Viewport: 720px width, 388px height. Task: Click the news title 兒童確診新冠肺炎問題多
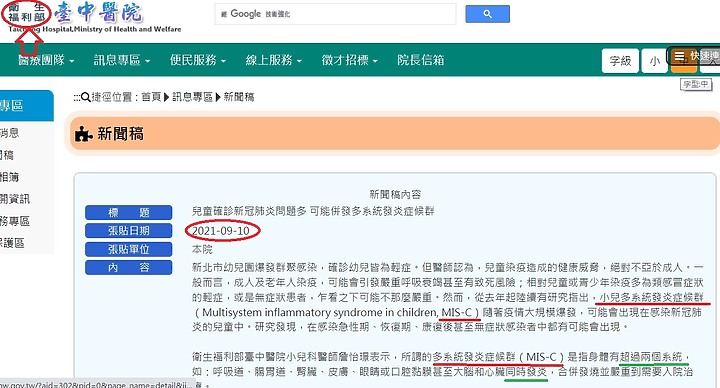pyautogui.click(x=249, y=211)
